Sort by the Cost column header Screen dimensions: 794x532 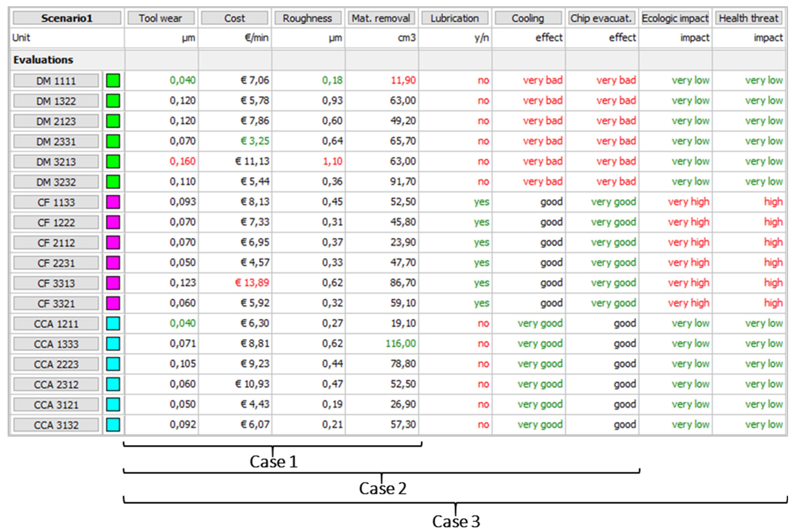click(x=235, y=18)
